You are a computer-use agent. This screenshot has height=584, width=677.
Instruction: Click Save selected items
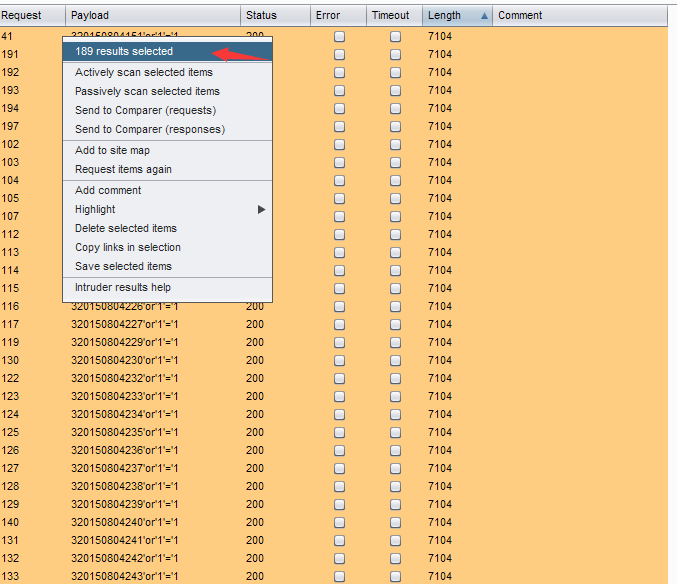click(x=168, y=266)
